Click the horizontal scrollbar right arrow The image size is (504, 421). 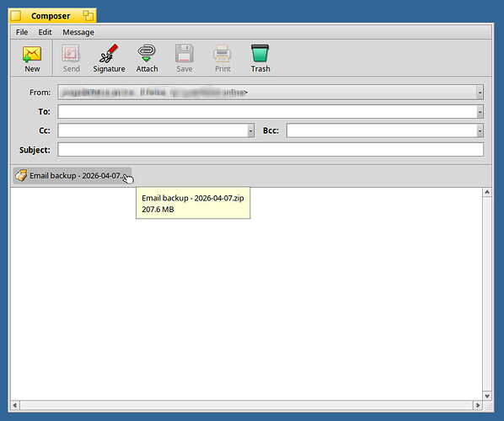(478, 405)
